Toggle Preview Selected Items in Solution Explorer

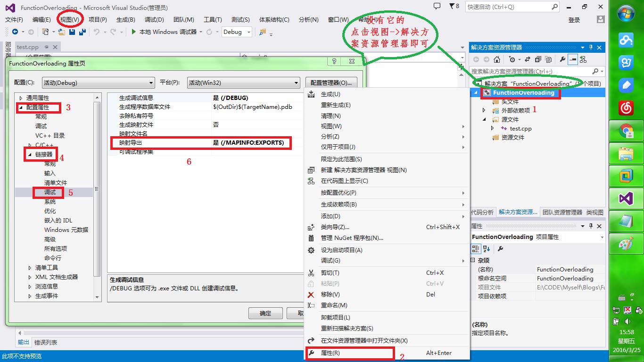click(573, 59)
